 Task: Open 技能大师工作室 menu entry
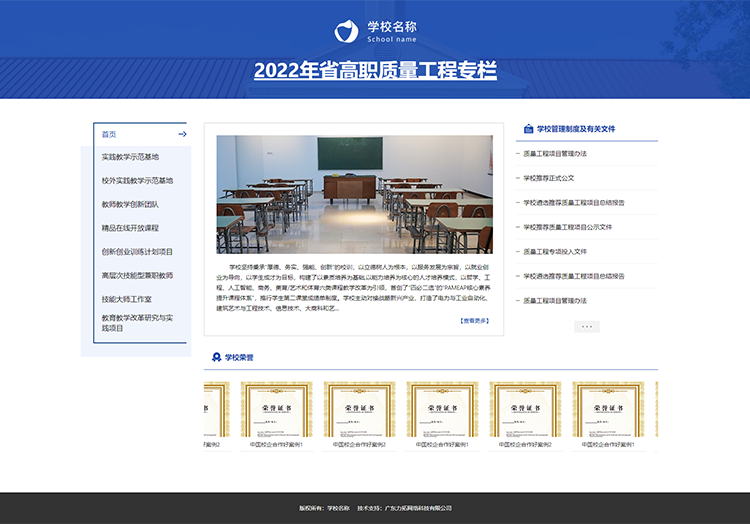[x=126, y=299]
